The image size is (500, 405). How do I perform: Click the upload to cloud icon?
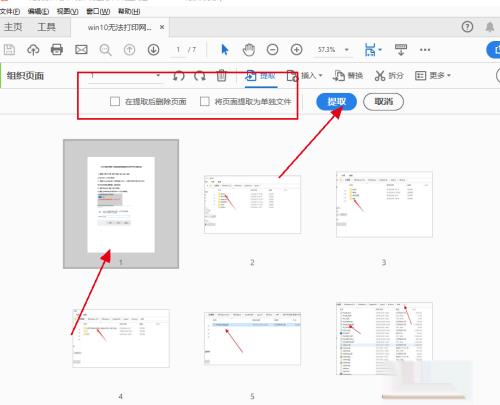pyautogui.click(x=33, y=50)
